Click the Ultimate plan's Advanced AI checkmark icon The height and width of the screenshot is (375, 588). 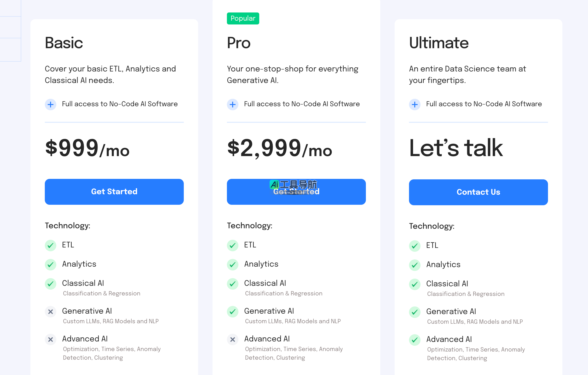(x=414, y=340)
